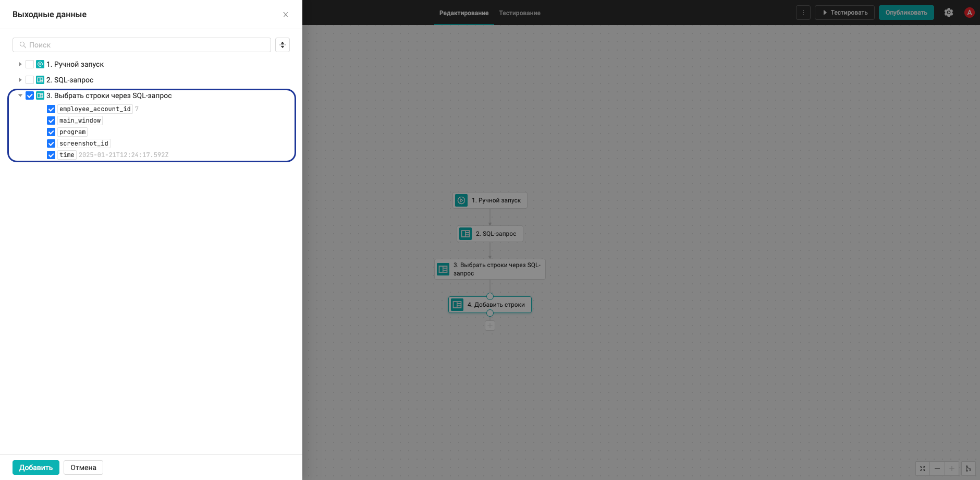
Task: Click the plus icon below step 4 node
Action: coord(490,326)
